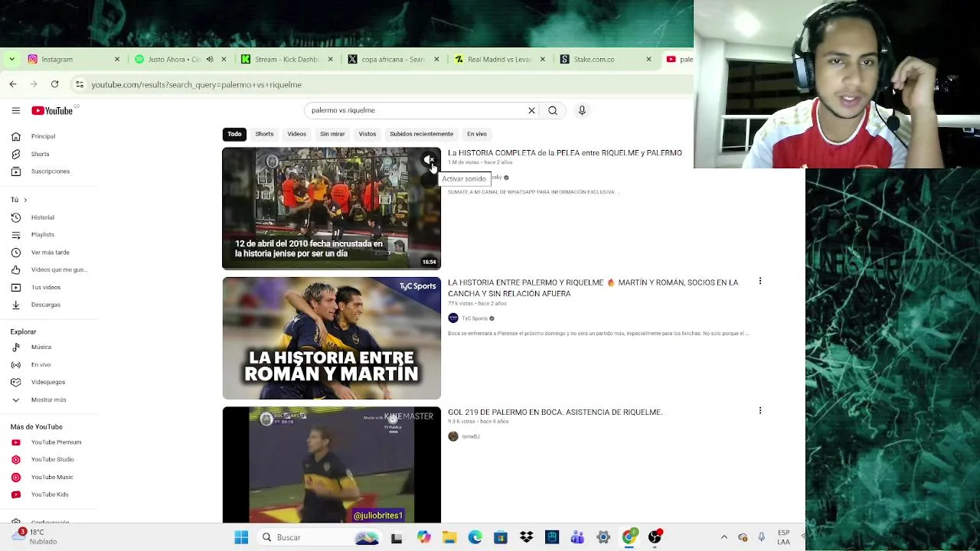Open the GOL 219 video thumbnail
The image size is (980, 551).
[332, 465]
